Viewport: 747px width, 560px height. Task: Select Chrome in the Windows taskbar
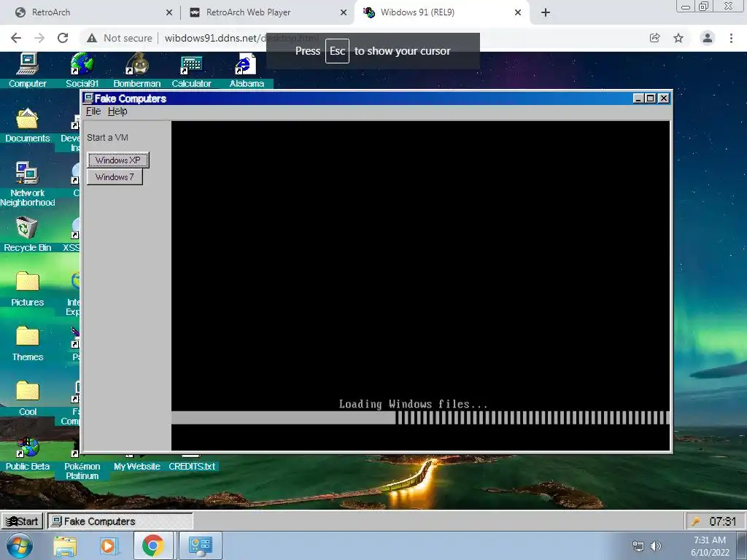click(x=153, y=545)
